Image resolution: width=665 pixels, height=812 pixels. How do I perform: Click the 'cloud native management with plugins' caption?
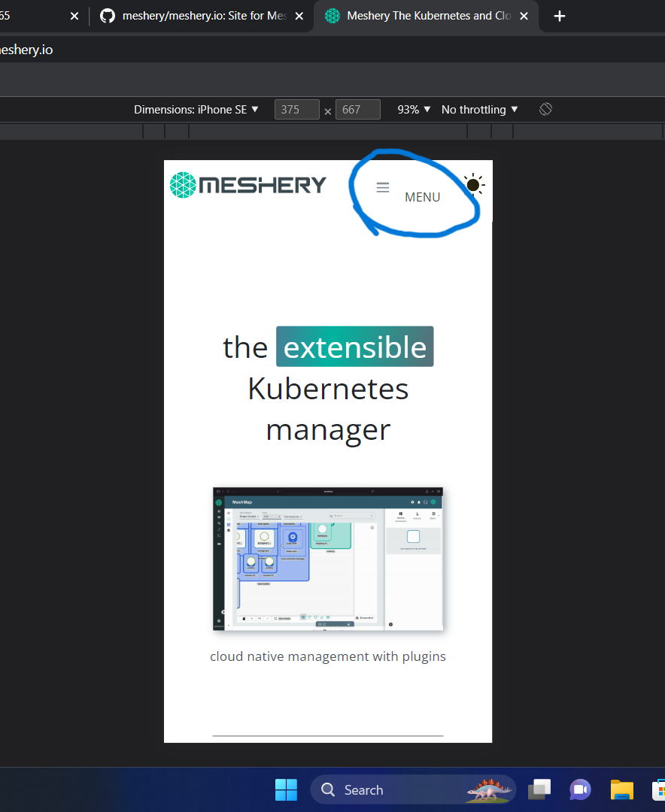(328, 656)
